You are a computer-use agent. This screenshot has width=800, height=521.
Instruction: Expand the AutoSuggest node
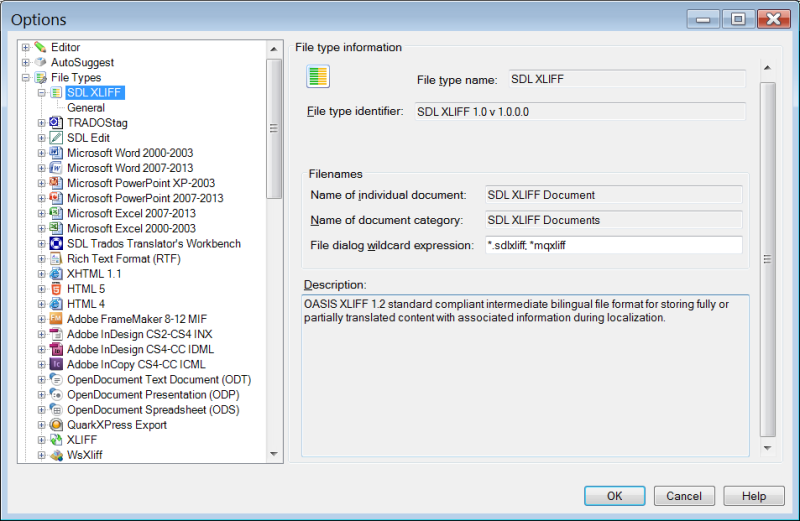pos(26,62)
